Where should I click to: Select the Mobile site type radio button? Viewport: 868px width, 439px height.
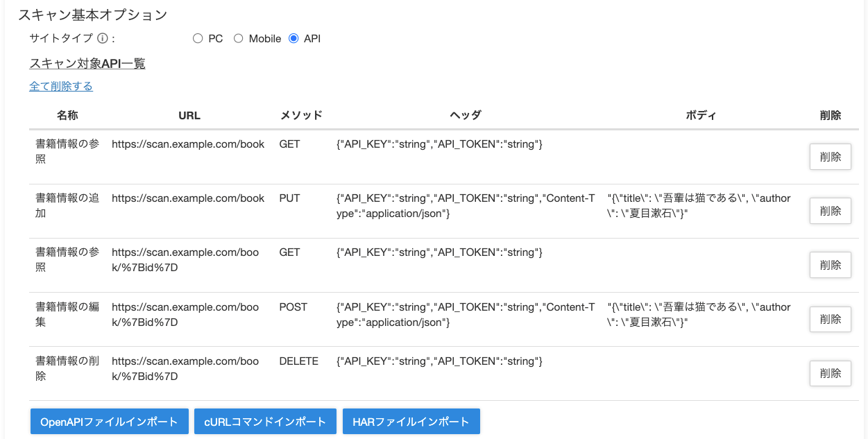click(x=238, y=38)
